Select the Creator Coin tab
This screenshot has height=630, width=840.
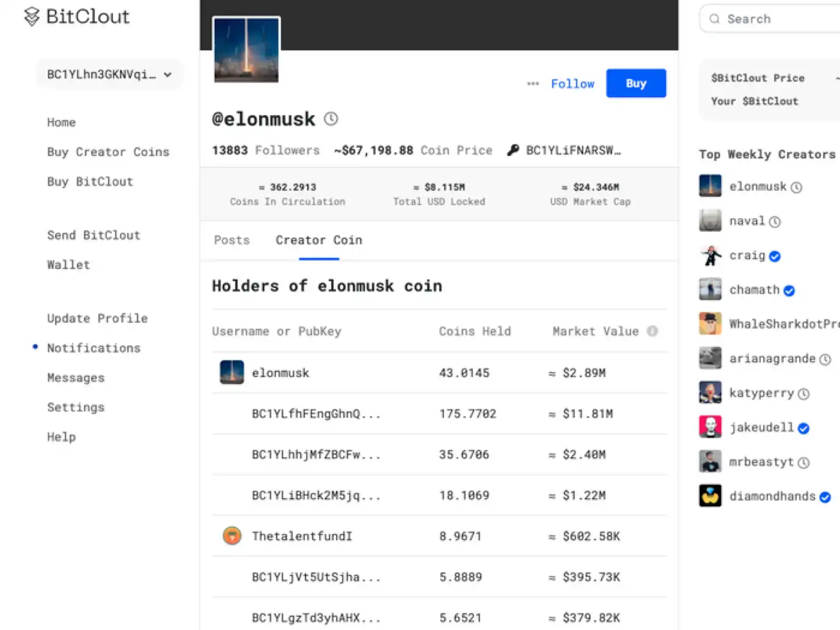318,240
